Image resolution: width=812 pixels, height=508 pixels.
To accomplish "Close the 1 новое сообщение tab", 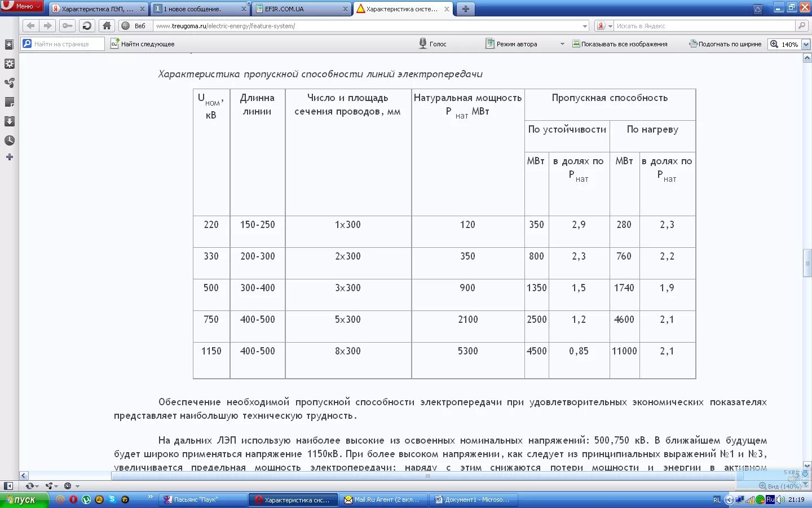I will click(x=244, y=9).
